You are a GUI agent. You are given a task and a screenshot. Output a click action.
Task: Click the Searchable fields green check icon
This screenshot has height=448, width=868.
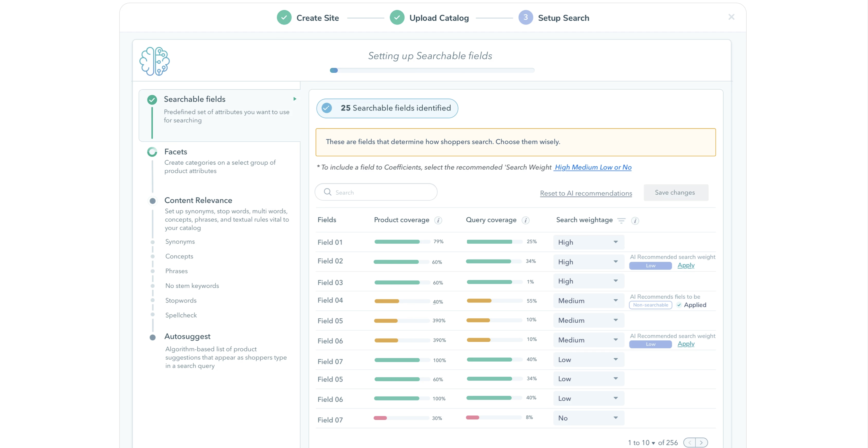[x=152, y=99]
